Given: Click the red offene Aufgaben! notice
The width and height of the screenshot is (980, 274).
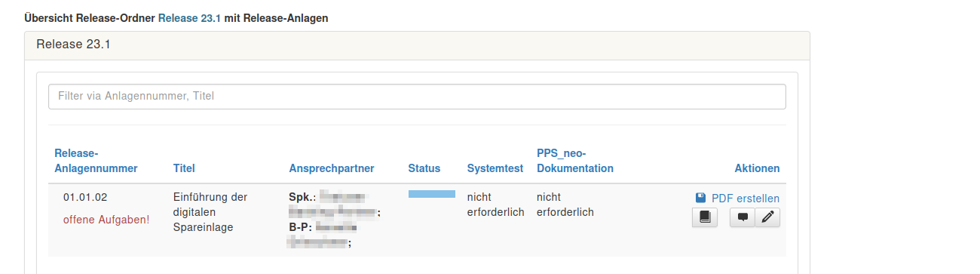Looking at the screenshot, I should click(106, 220).
